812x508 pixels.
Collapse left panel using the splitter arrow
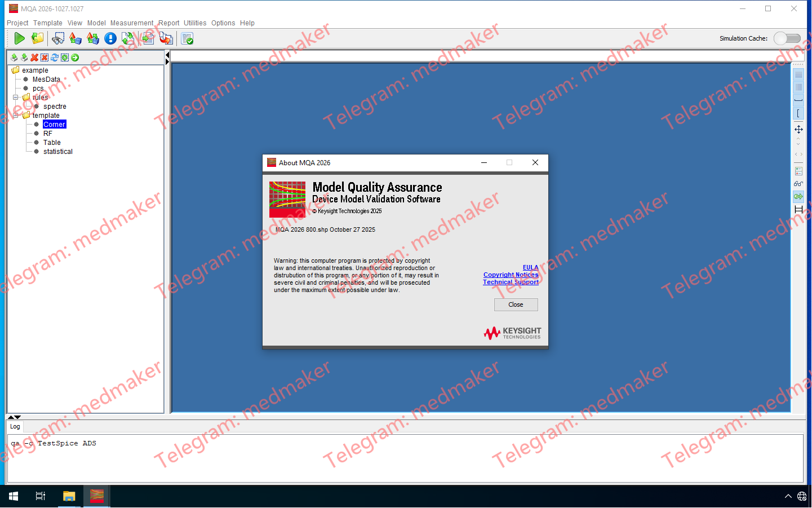pyautogui.click(x=167, y=55)
